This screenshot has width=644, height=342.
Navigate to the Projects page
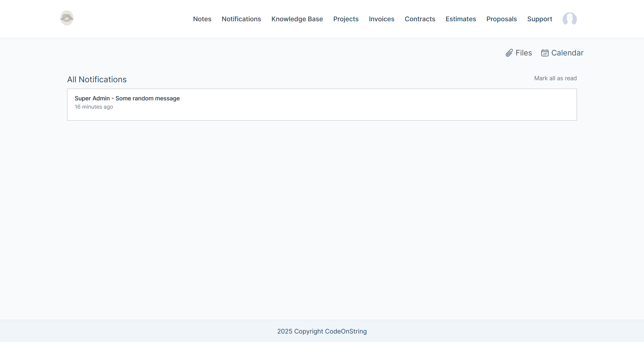pyautogui.click(x=346, y=19)
